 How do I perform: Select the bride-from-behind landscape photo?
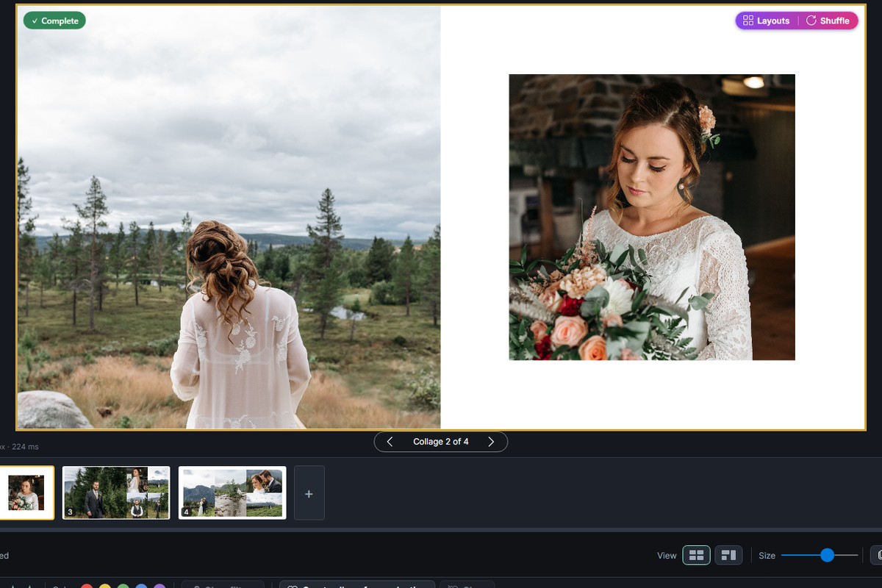click(x=229, y=218)
